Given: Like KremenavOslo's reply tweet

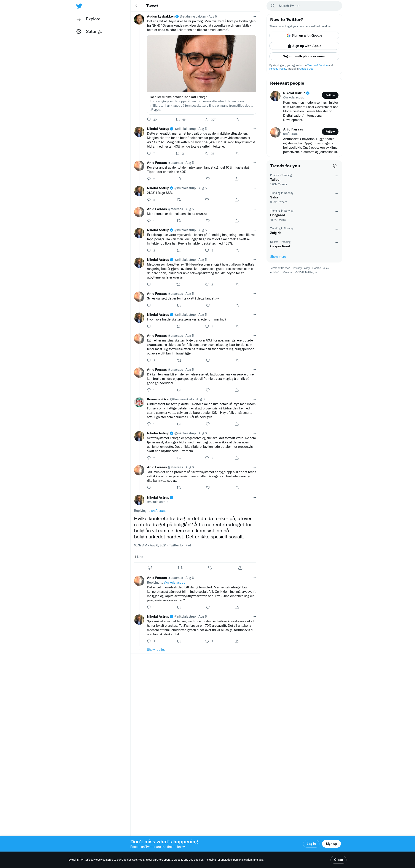Looking at the screenshot, I should click(x=208, y=424).
